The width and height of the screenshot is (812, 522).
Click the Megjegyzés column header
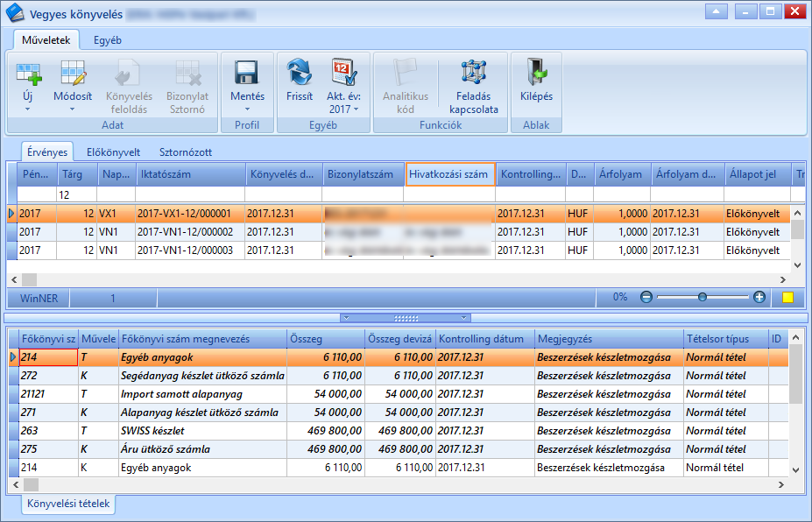(609, 339)
